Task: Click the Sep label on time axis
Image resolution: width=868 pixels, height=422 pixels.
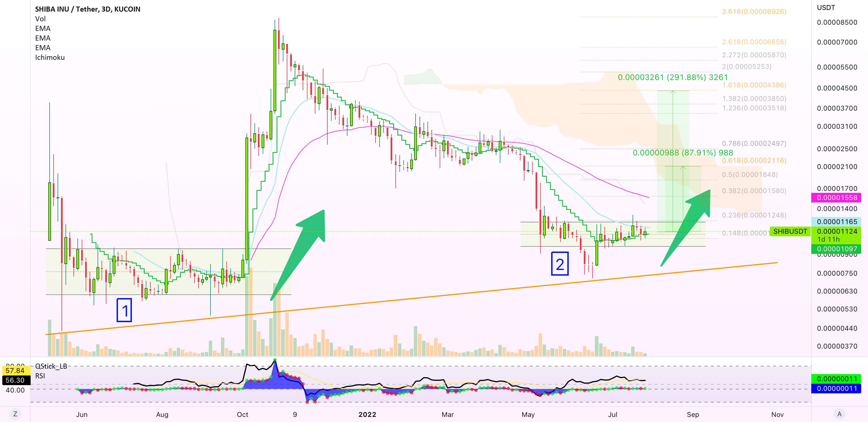Action: (x=693, y=414)
